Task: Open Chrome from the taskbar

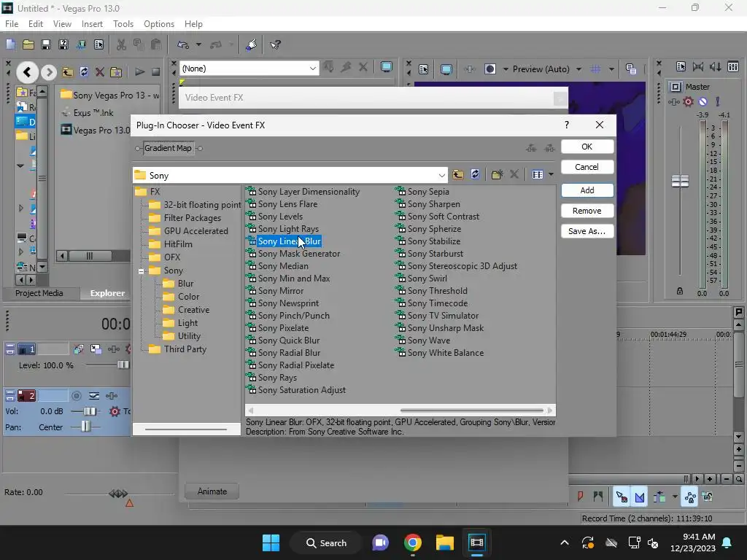Action: click(413, 542)
